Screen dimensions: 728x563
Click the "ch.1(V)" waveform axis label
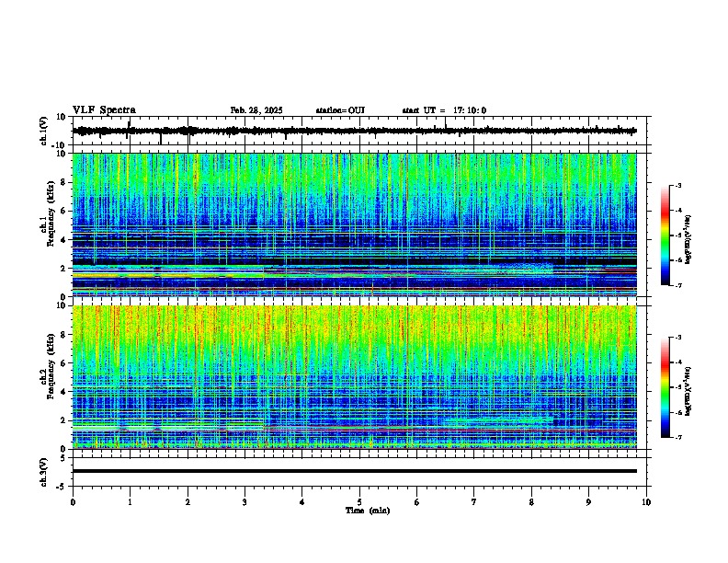(x=43, y=131)
